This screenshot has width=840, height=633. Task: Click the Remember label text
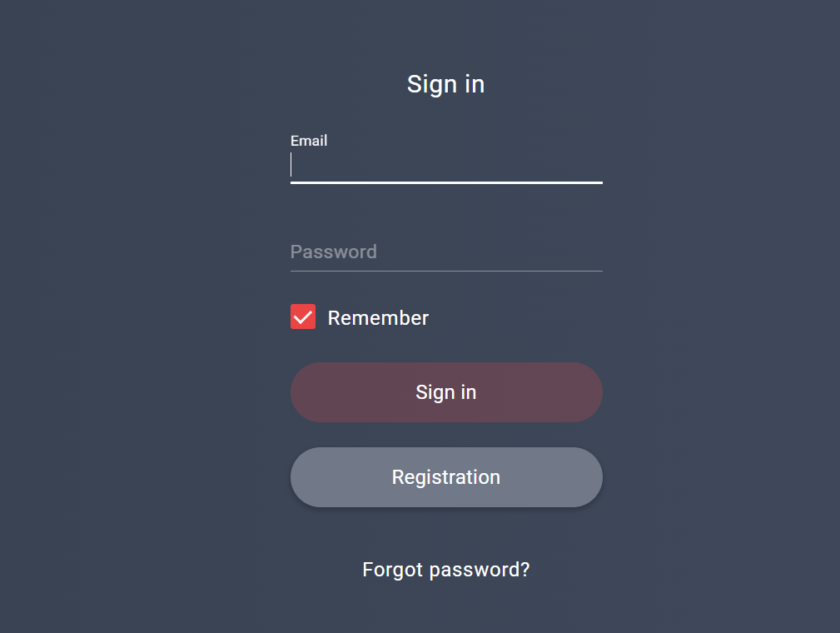pyautogui.click(x=378, y=318)
